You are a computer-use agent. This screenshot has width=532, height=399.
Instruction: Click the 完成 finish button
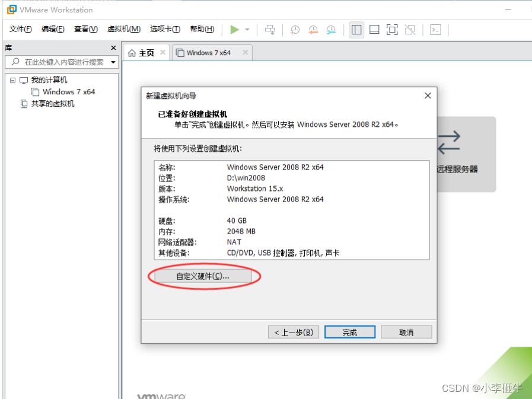coord(349,332)
